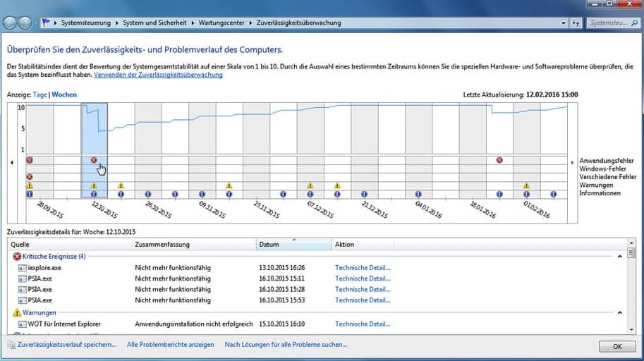Switch the chart view to Tage

pyautogui.click(x=40, y=94)
